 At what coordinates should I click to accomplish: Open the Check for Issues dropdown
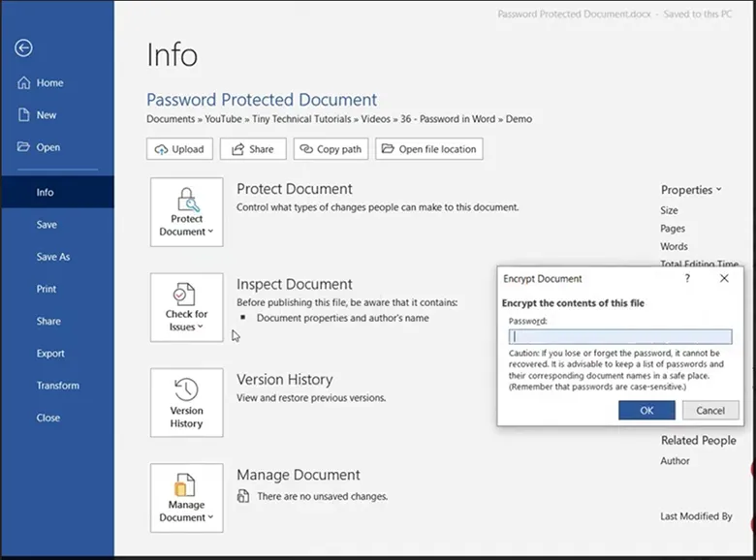click(x=186, y=307)
